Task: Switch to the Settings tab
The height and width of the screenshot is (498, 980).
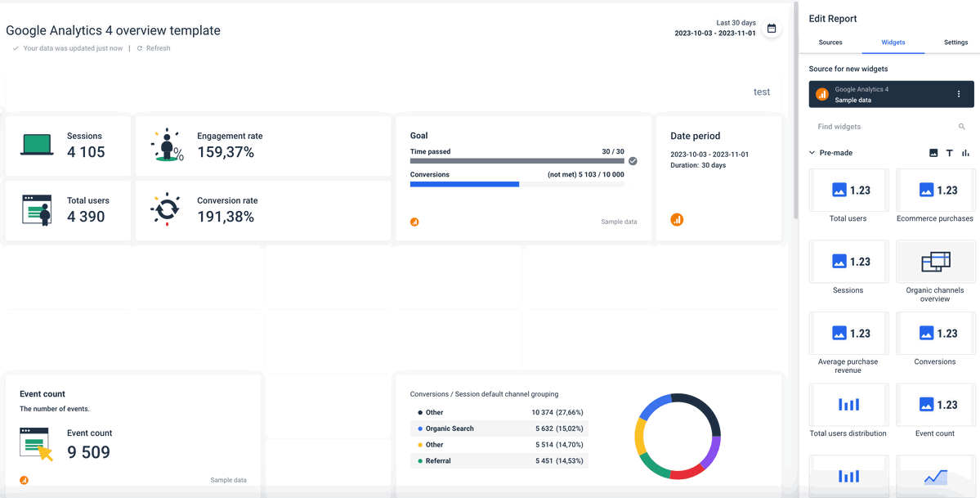Action: click(955, 43)
